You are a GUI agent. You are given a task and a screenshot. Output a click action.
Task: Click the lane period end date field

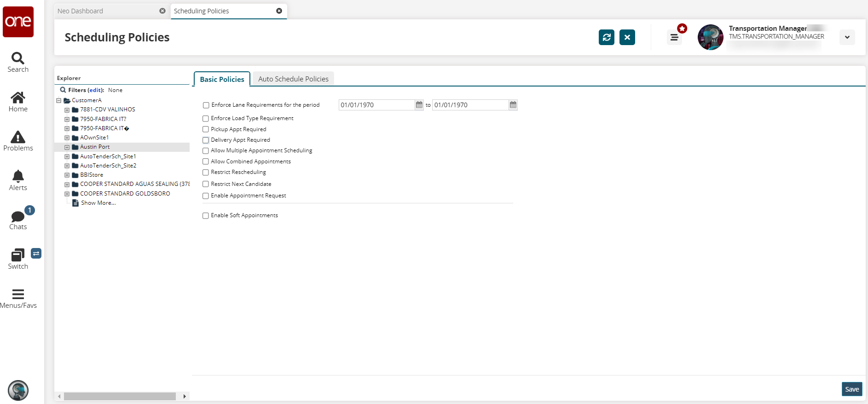click(x=470, y=105)
